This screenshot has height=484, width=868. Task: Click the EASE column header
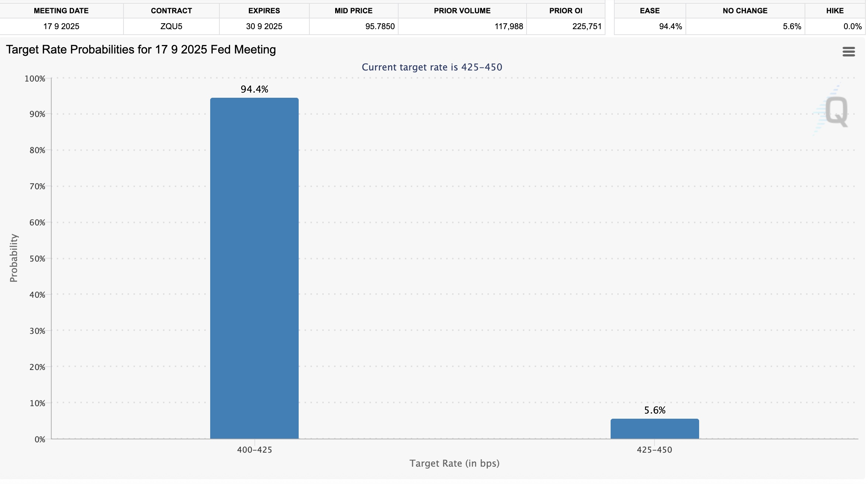[x=650, y=11]
